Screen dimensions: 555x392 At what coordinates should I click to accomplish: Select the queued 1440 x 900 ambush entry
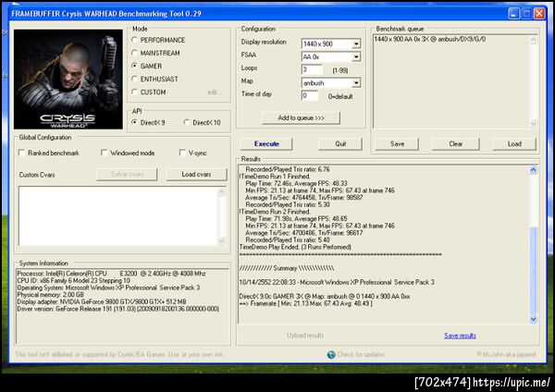[430, 39]
